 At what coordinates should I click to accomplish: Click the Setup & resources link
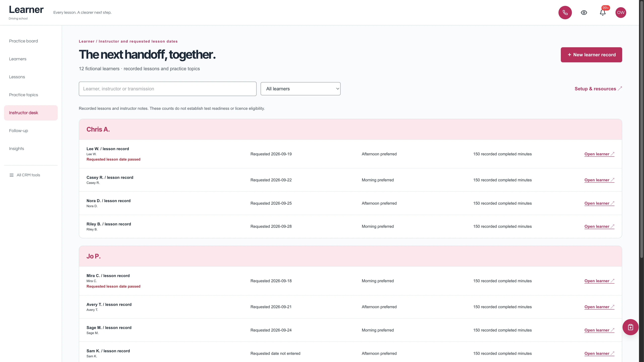coord(598,89)
